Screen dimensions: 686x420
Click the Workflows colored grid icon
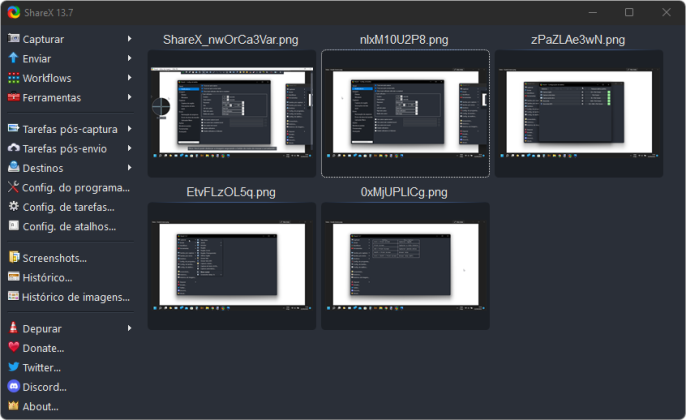[x=14, y=78]
